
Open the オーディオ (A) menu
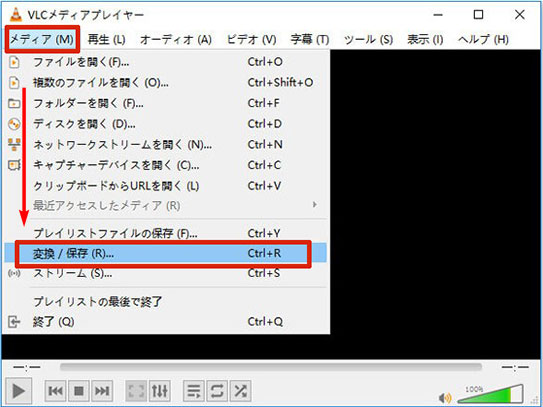point(176,39)
